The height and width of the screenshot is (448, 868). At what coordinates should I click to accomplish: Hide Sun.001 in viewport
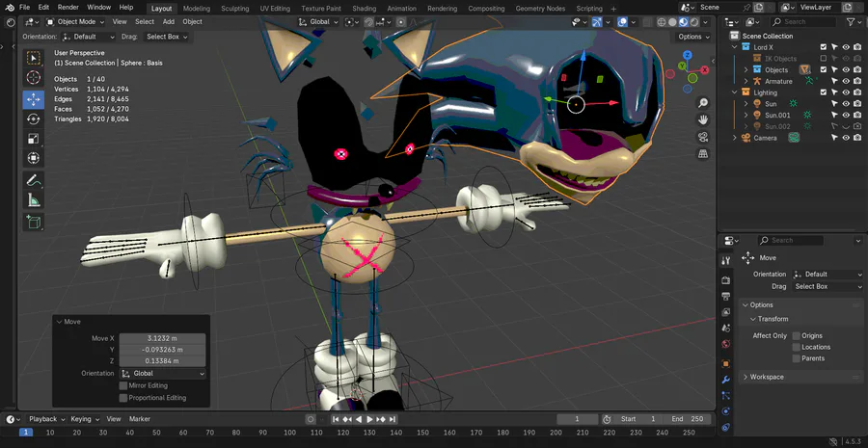[846, 115]
